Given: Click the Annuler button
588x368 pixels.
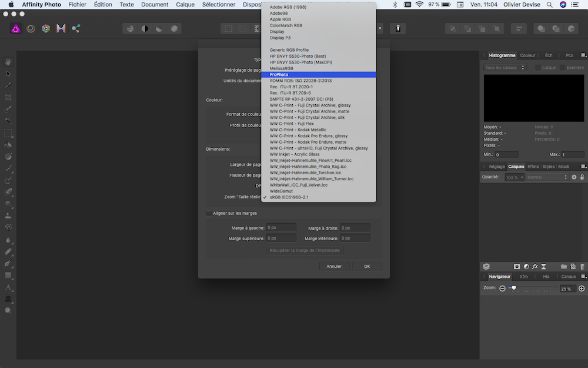Looking at the screenshot, I should (x=334, y=266).
